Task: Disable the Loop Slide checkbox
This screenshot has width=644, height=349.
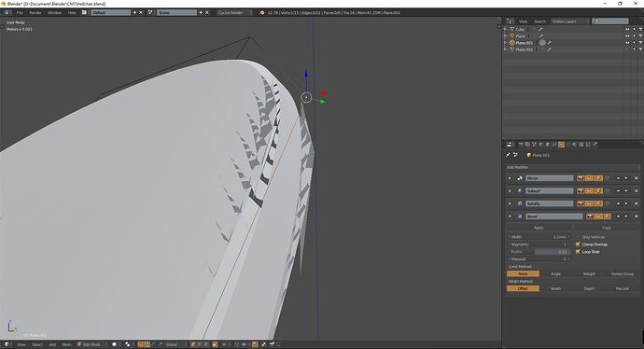Action: (x=578, y=252)
